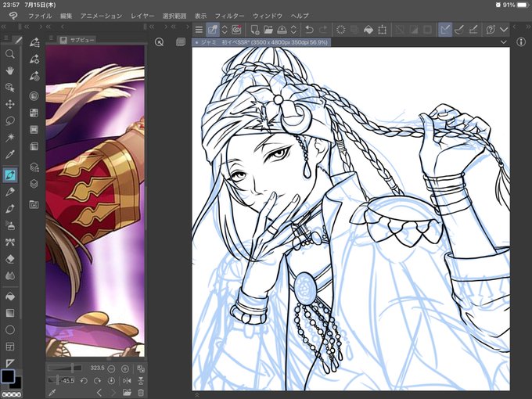Toggle horizontal flip in Sub View
532x399 pixels.
click(x=127, y=381)
